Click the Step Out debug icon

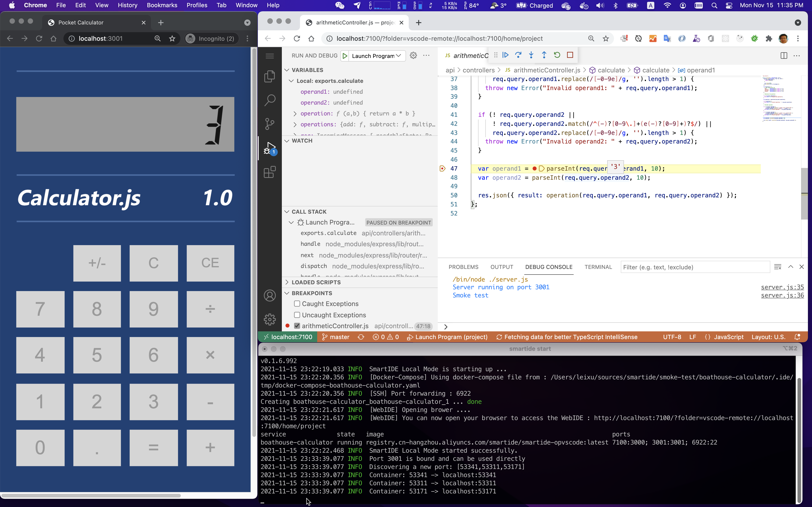(x=544, y=55)
